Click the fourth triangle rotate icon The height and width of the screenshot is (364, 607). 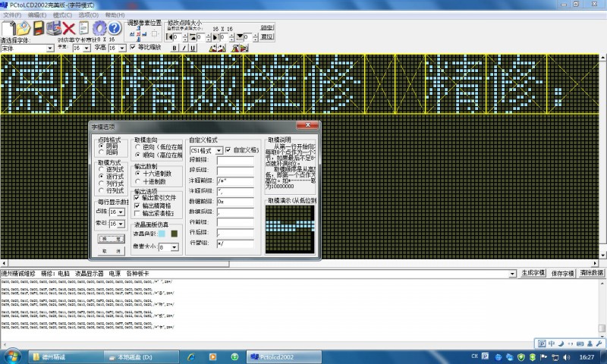pyautogui.click(x=244, y=48)
